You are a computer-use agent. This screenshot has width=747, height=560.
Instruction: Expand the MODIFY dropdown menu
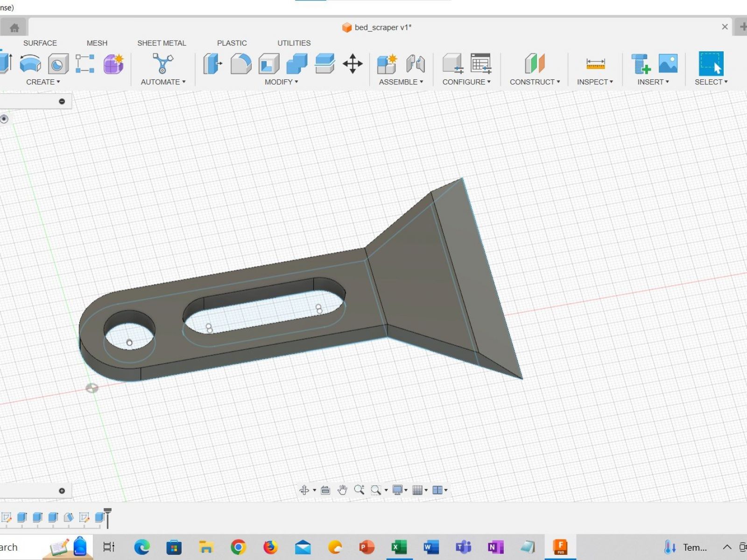282,82
